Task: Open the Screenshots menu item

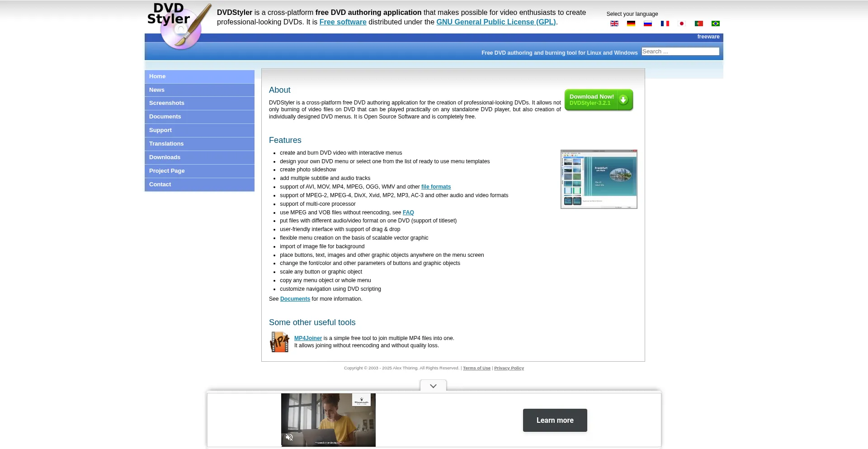Action: 167,103
